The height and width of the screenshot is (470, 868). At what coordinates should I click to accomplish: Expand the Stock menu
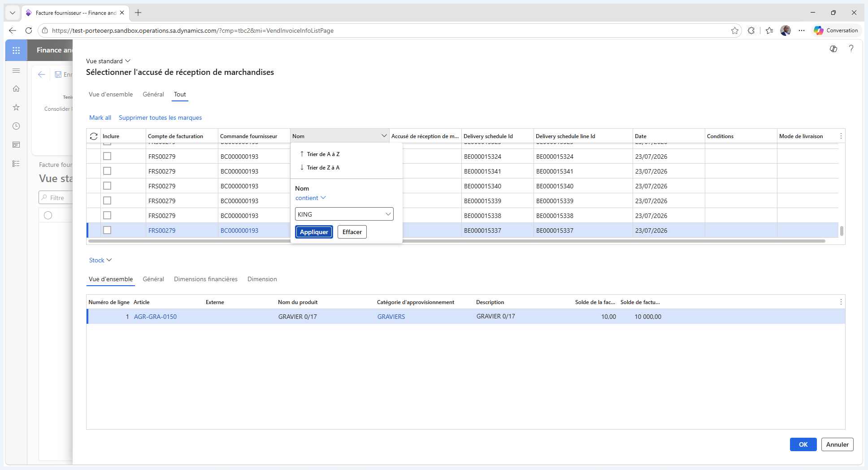tap(100, 260)
